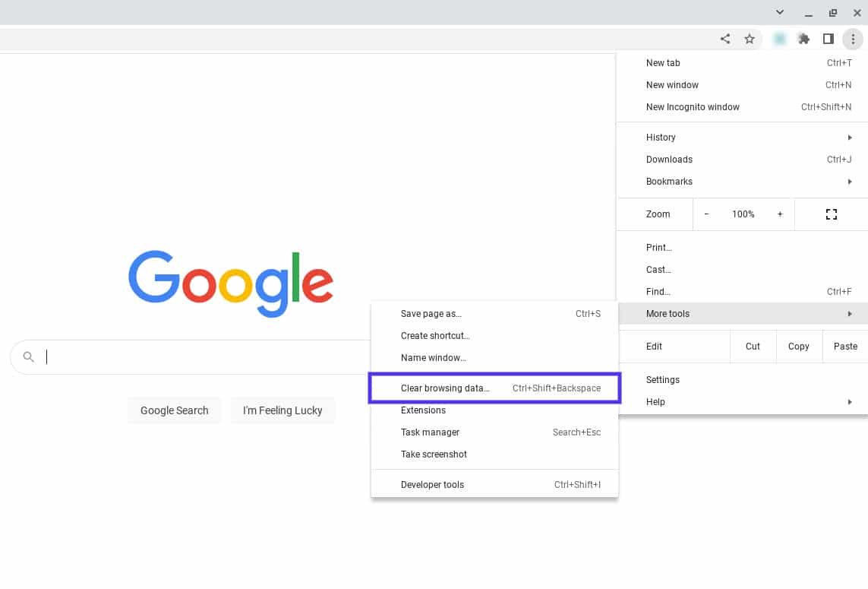Click the Google Search button
Viewport: 868px width, 589px height.
(174, 410)
